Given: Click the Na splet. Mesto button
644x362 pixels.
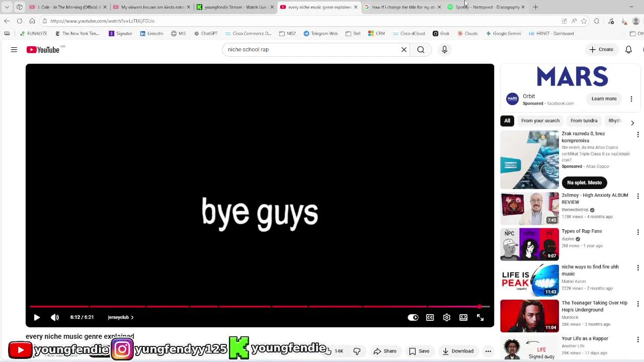Looking at the screenshot, I should [584, 183].
